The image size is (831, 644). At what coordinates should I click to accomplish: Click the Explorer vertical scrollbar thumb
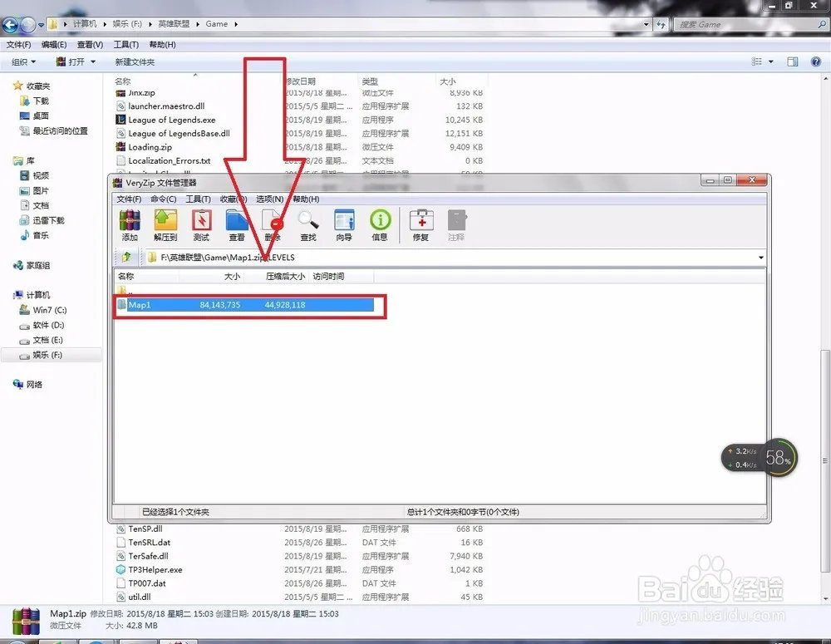pyautogui.click(x=826, y=461)
